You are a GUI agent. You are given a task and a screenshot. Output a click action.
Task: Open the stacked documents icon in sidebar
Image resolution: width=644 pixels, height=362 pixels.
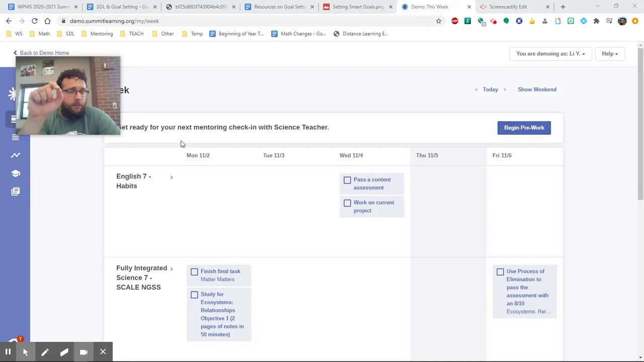coord(16,192)
